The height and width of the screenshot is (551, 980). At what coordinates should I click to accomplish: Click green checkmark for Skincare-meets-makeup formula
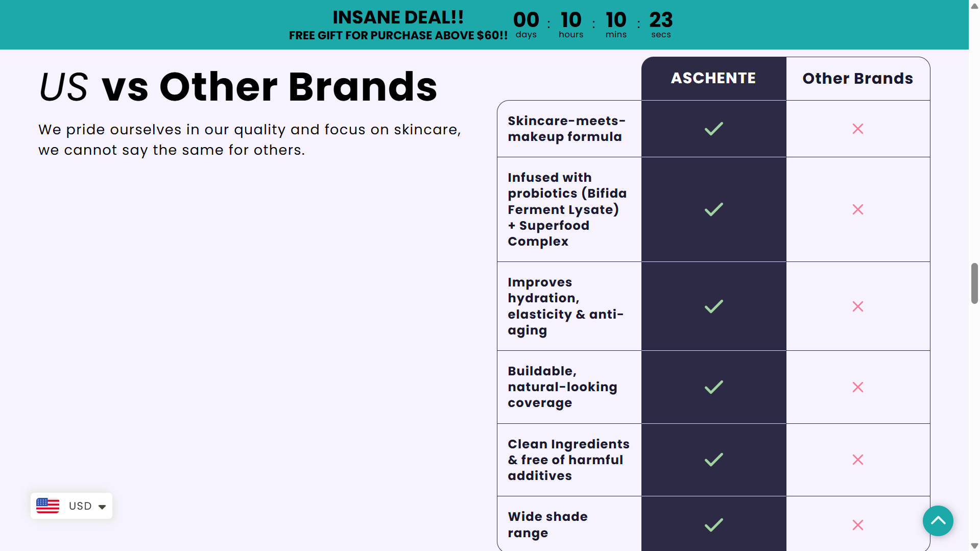[713, 129]
